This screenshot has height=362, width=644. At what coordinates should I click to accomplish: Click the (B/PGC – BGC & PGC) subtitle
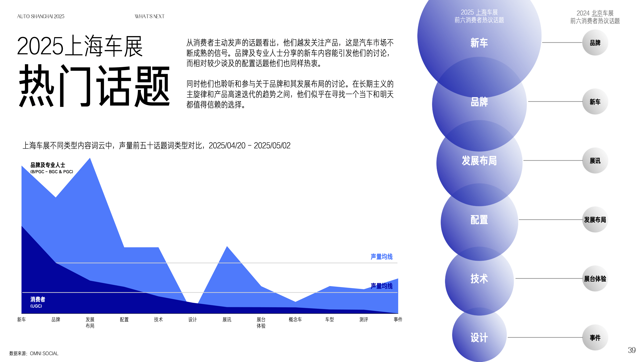pyautogui.click(x=52, y=172)
